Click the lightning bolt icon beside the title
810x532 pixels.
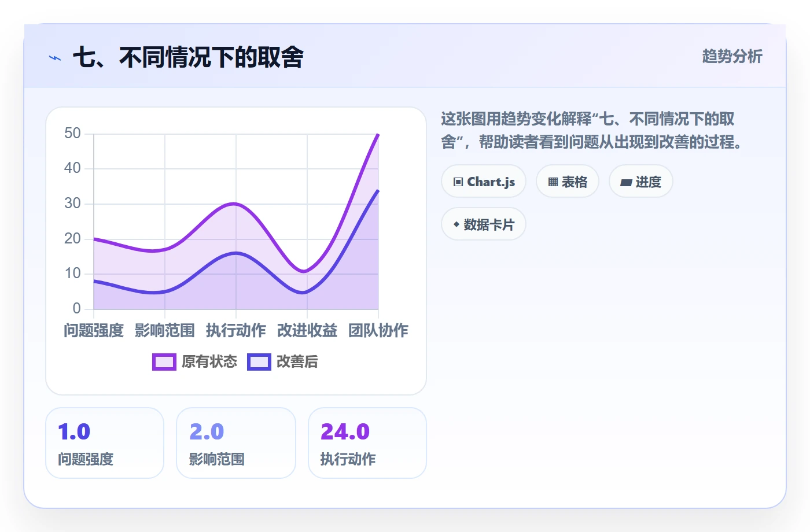tap(55, 58)
